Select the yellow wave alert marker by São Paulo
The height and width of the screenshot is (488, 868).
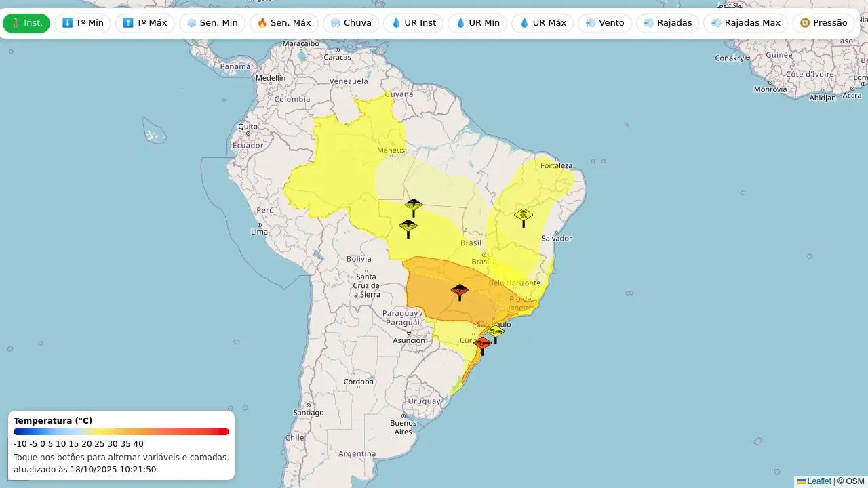pyautogui.click(x=496, y=331)
